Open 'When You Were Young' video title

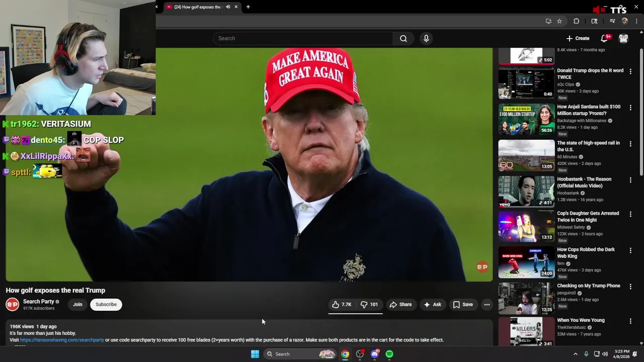[x=581, y=320]
